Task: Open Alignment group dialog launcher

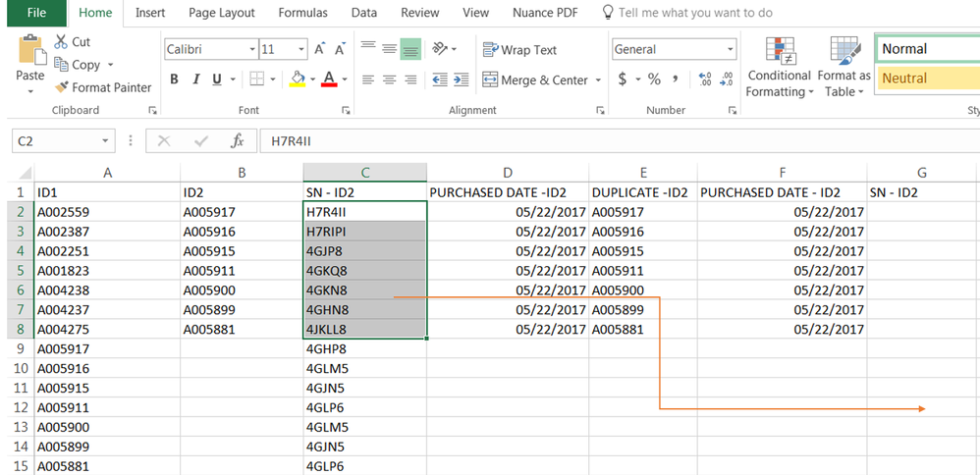Action: click(601, 111)
